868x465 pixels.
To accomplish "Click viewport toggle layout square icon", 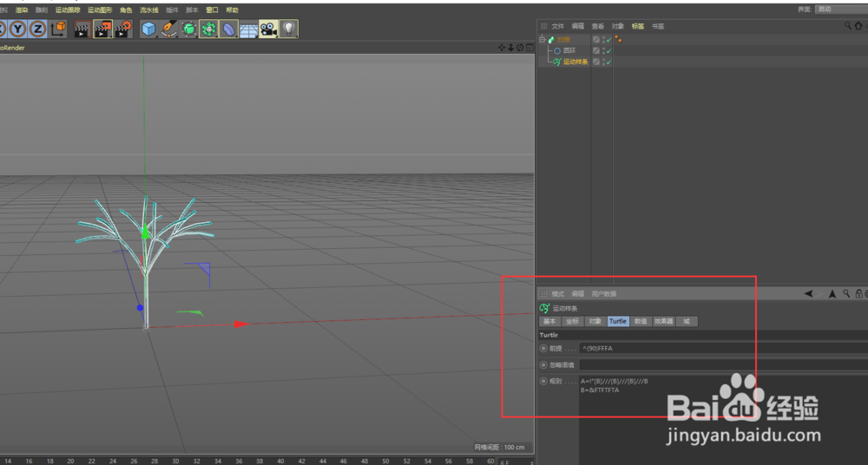I will click(x=529, y=48).
